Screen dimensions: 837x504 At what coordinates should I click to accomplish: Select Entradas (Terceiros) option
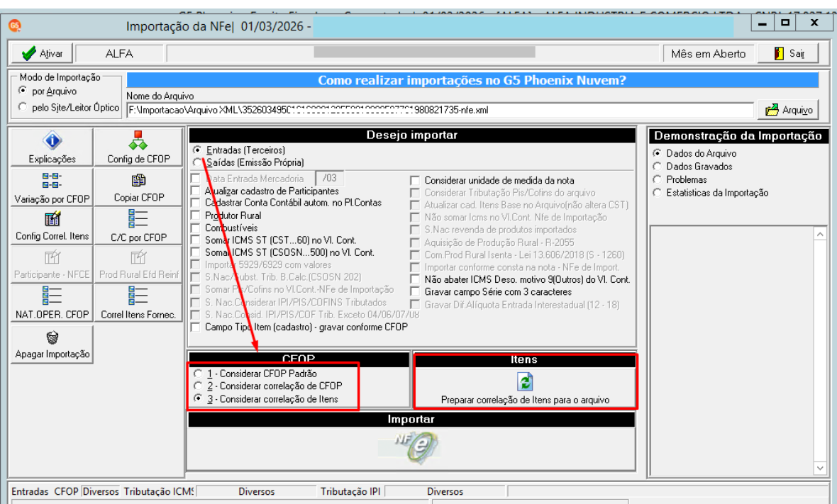197,150
